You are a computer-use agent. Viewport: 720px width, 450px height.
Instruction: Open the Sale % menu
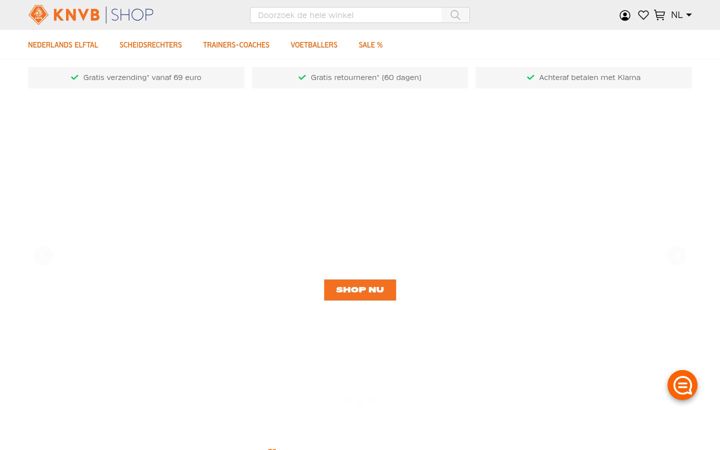pyautogui.click(x=371, y=45)
